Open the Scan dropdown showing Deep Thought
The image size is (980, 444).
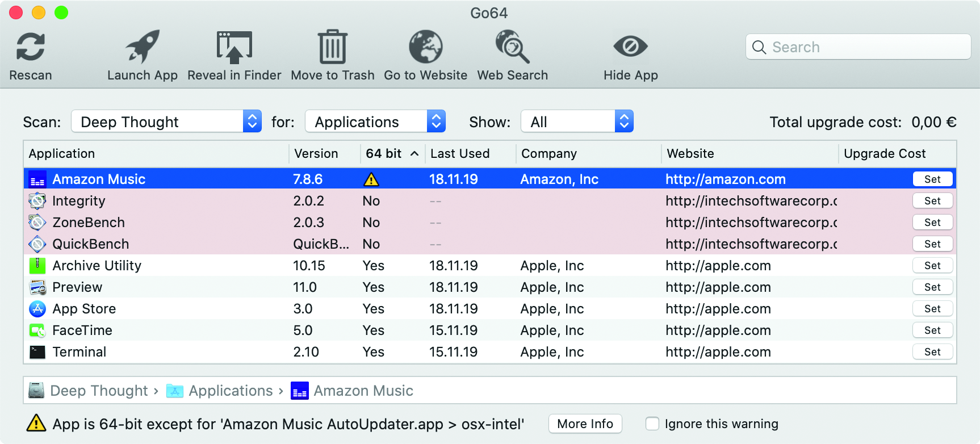[166, 122]
